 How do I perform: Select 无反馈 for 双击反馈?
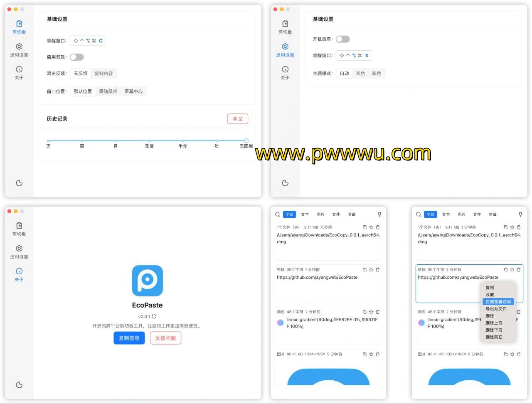point(81,74)
